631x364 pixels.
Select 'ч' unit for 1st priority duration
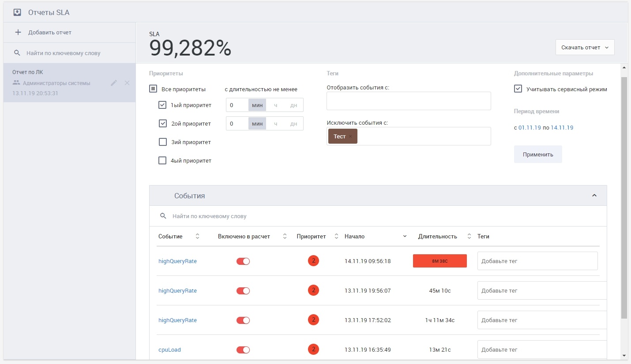point(275,105)
